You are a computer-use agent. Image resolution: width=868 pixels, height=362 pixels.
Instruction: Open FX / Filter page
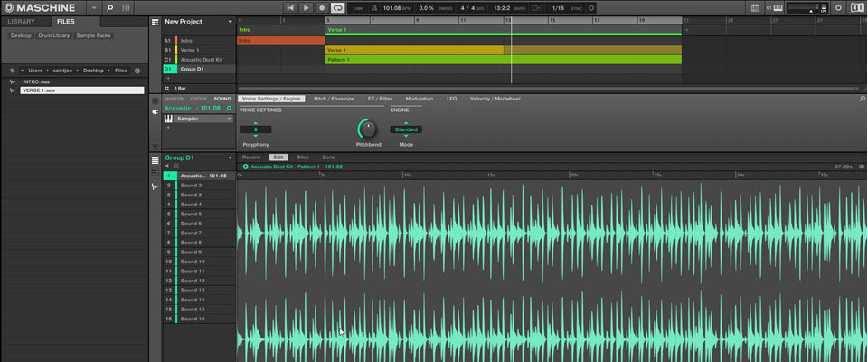click(x=380, y=99)
